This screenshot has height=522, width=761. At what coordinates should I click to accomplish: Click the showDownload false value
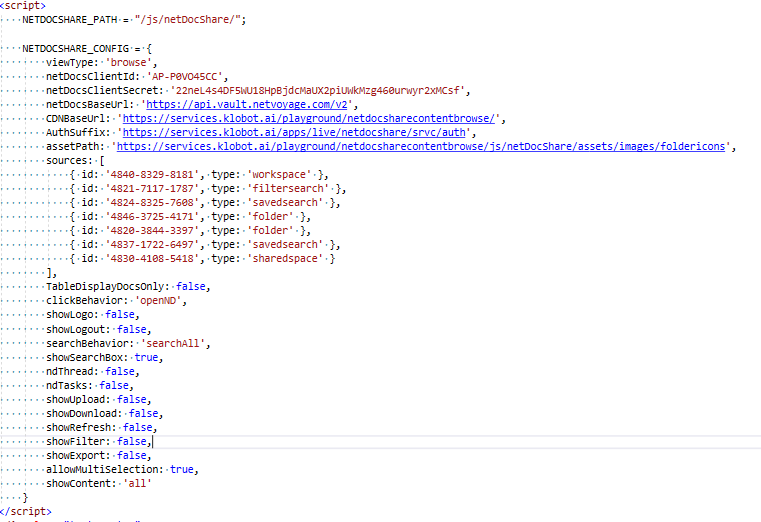[143, 414]
